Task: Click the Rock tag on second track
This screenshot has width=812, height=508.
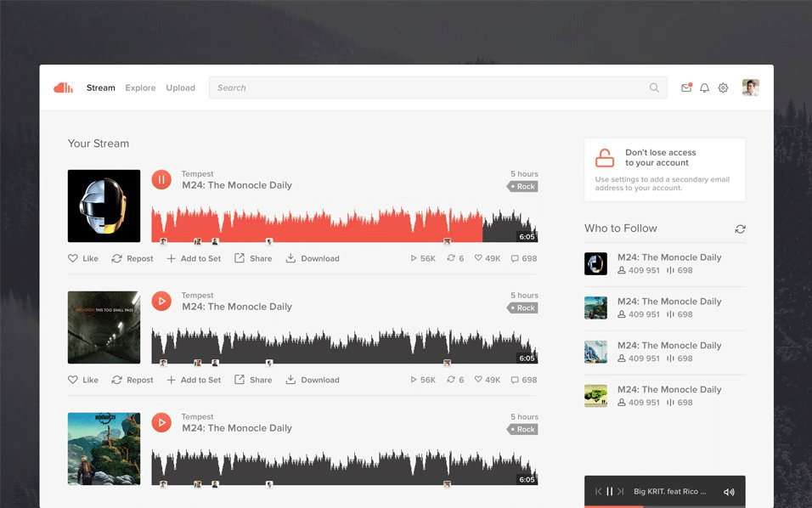Action: point(522,308)
